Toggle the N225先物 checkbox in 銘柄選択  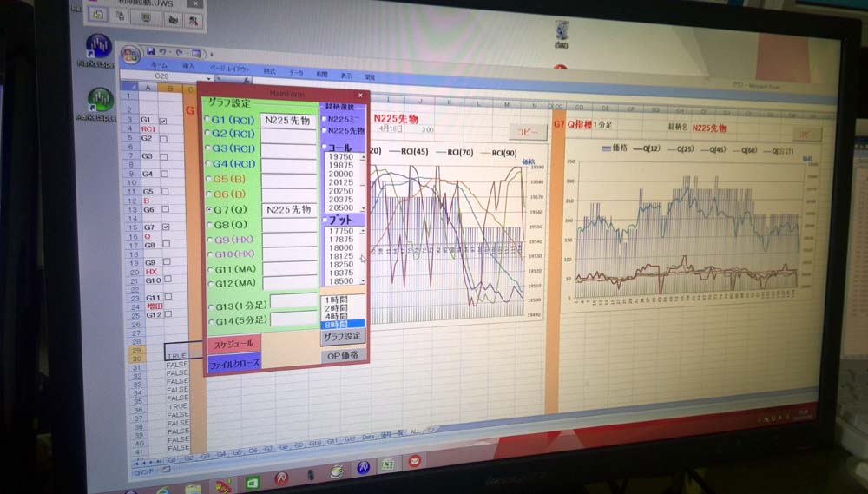coord(325,130)
